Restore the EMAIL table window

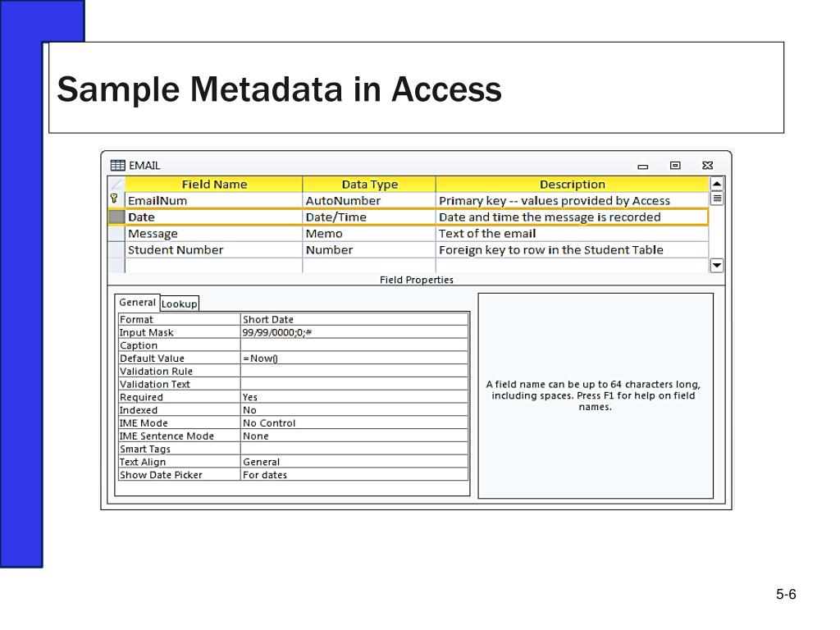(x=675, y=166)
